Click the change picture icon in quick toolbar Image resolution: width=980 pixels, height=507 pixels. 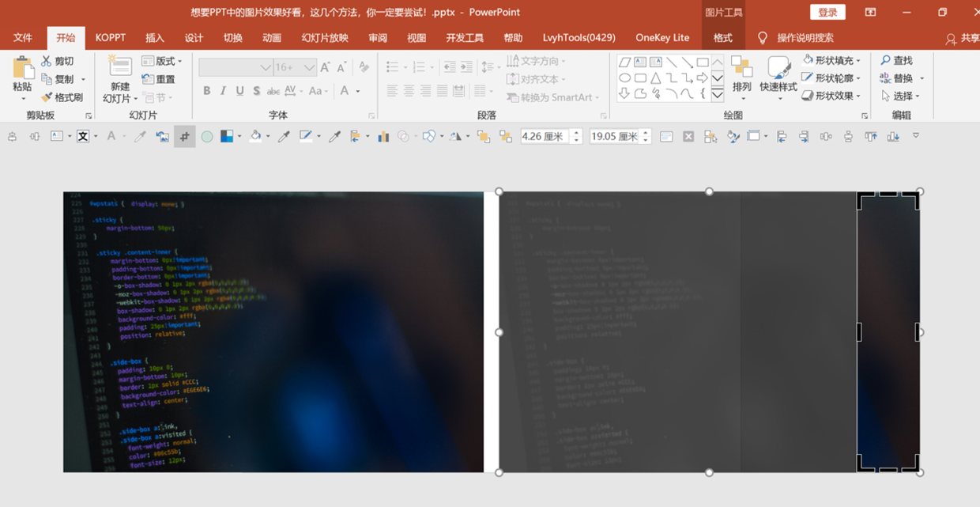[x=162, y=137]
